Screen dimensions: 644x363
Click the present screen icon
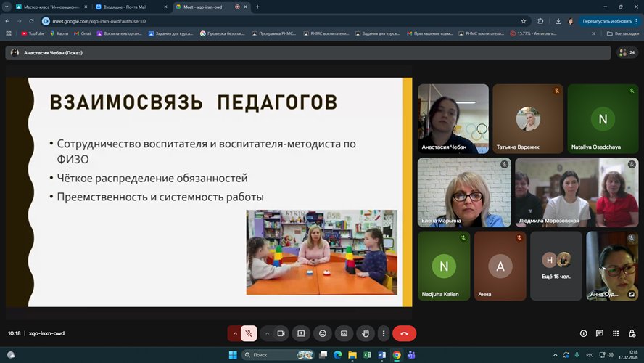(x=301, y=333)
